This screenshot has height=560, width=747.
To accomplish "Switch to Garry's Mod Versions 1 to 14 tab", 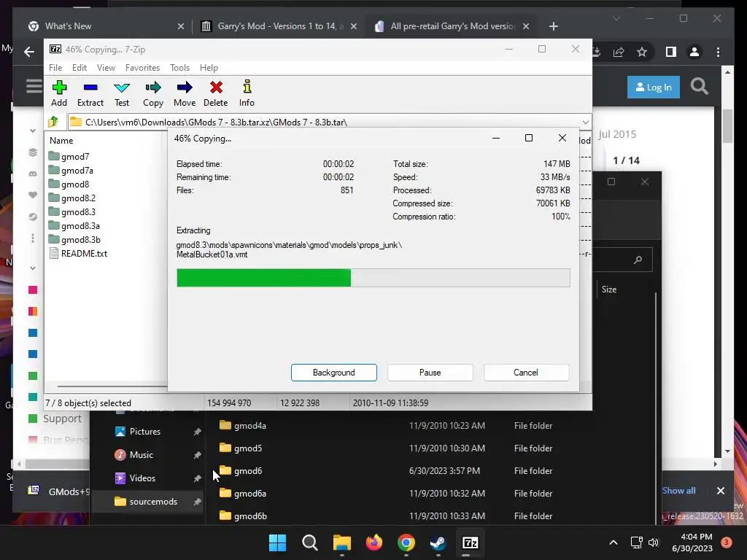I will click(279, 26).
